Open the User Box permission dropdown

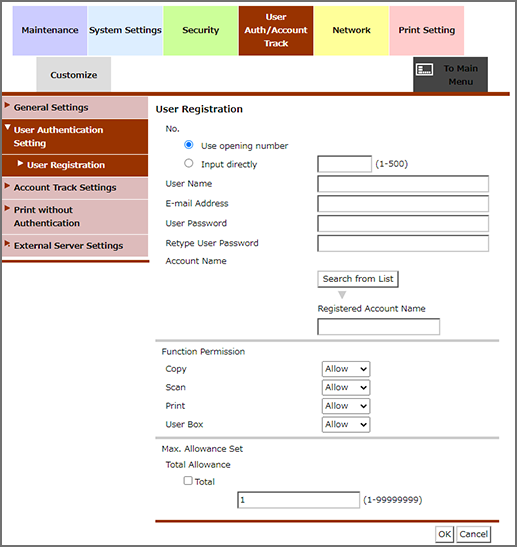pyautogui.click(x=346, y=424)
